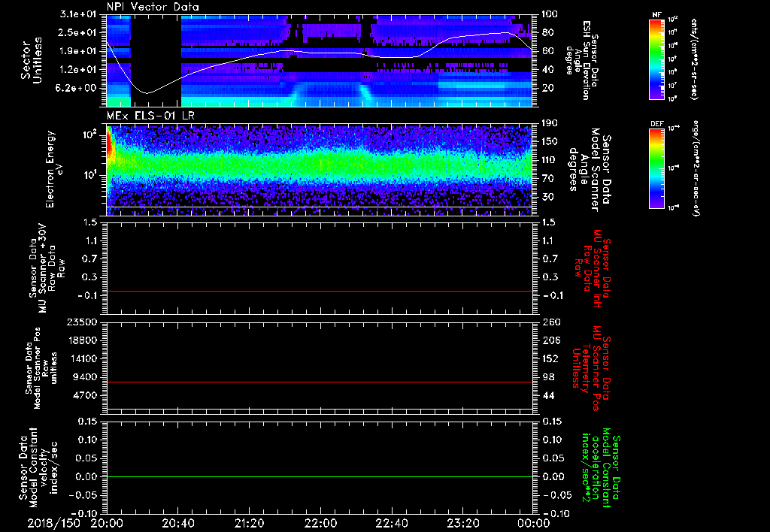Click the "2018/150" date label
Screen dimensions: 770x532
53,523
